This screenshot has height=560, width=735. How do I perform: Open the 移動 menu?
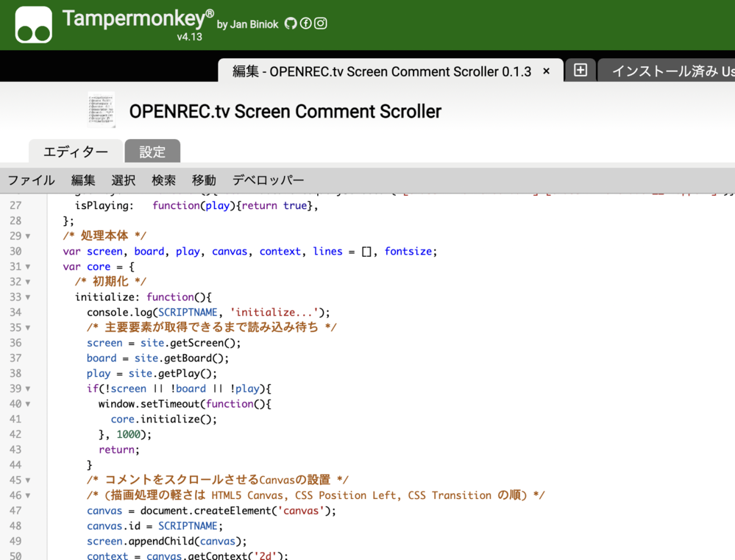pyautogui.click(x=204, y=180)
